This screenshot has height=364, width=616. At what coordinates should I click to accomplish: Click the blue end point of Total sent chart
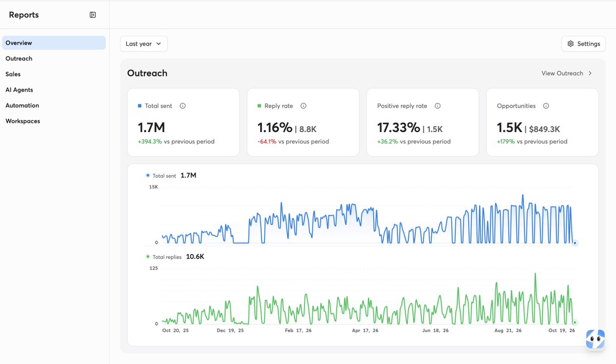point(575,243)
